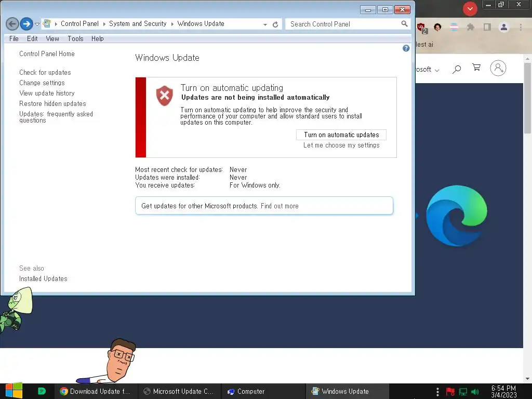Click the red circular chevron button in Chrome
The width and height of the screenshot is (532, 399).
[x=470, y=8]
